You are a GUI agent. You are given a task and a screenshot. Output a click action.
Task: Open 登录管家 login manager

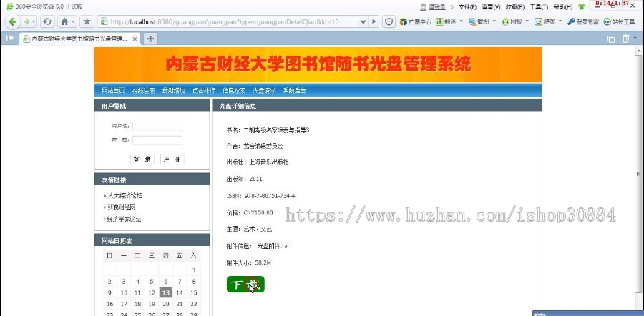(582, 21)
